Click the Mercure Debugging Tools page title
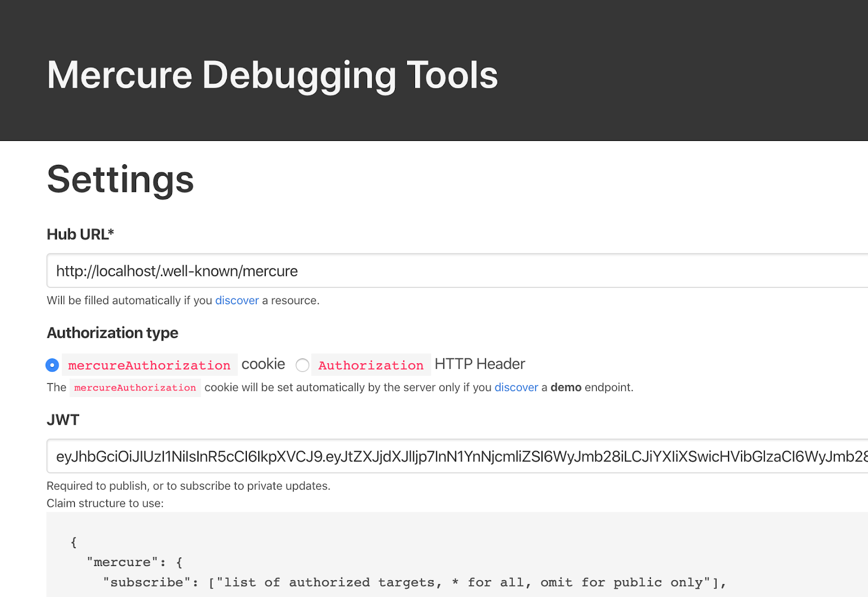The image size is (868, 597). pos(272,75)
